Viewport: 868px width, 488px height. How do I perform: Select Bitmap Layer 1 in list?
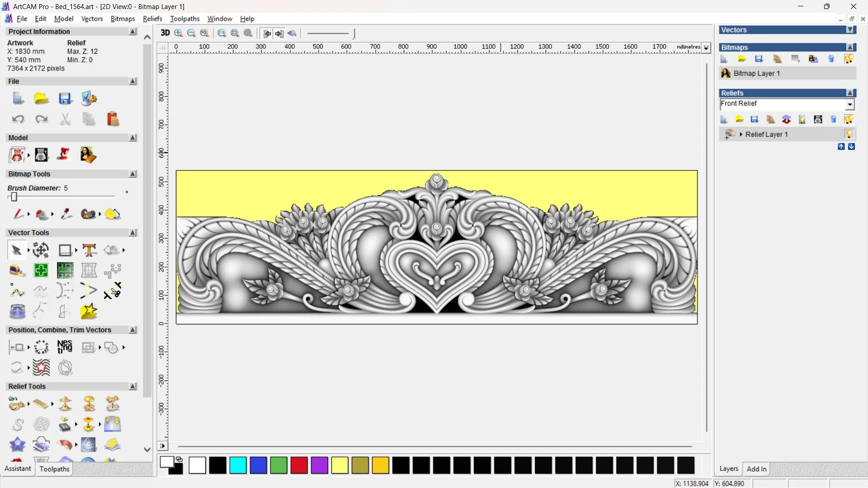(x=756, y=73)
